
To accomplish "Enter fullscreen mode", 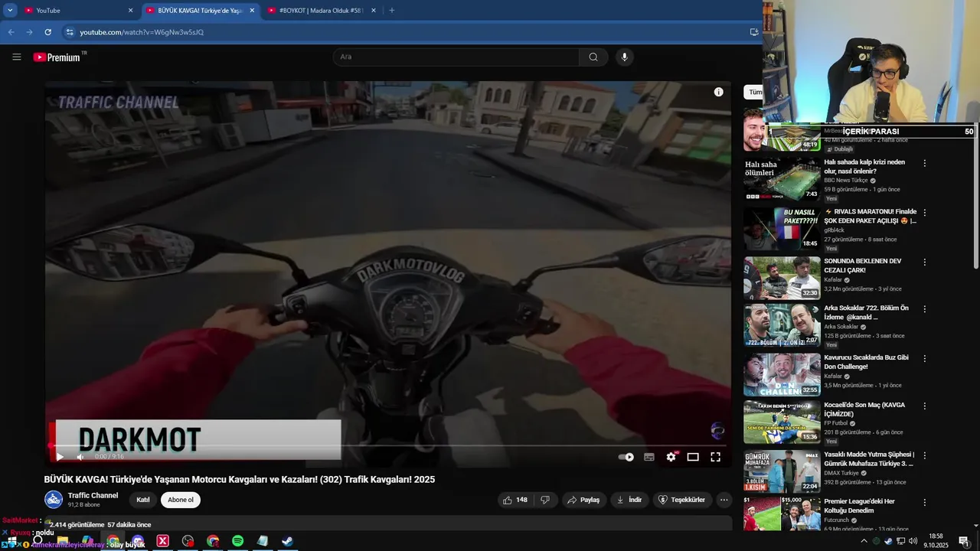I will click(x=715, y=457).
